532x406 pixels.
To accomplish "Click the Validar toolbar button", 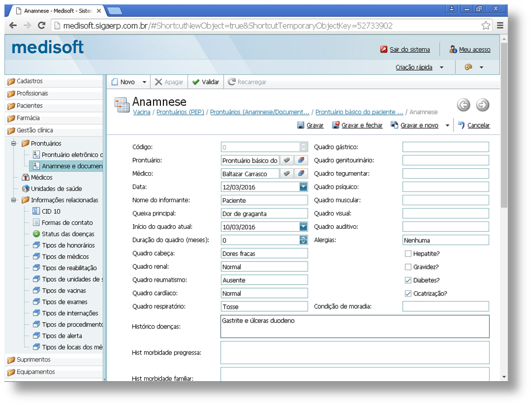I will pyautogui.click(x=206, y=82).
